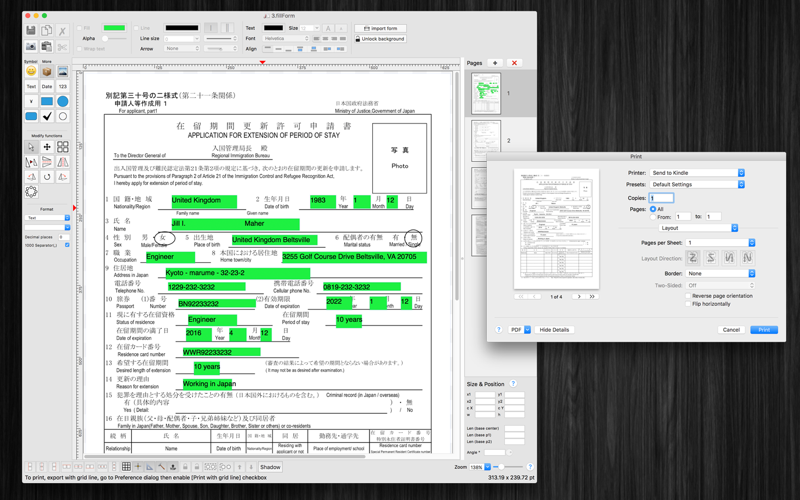Image resolution: width=800 pixels, height=500 pixels.
Task: Open the Layout section popup menu
Action: pos(698,228)
